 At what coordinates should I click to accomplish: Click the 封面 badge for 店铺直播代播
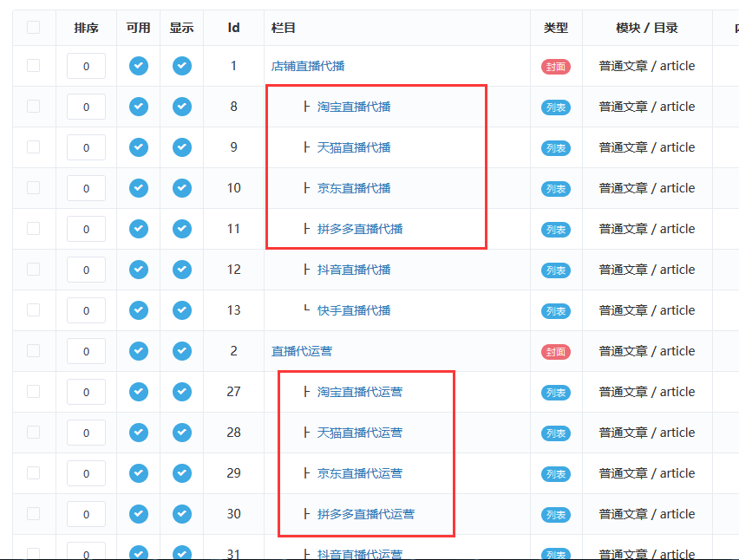[x=556, y=67]
